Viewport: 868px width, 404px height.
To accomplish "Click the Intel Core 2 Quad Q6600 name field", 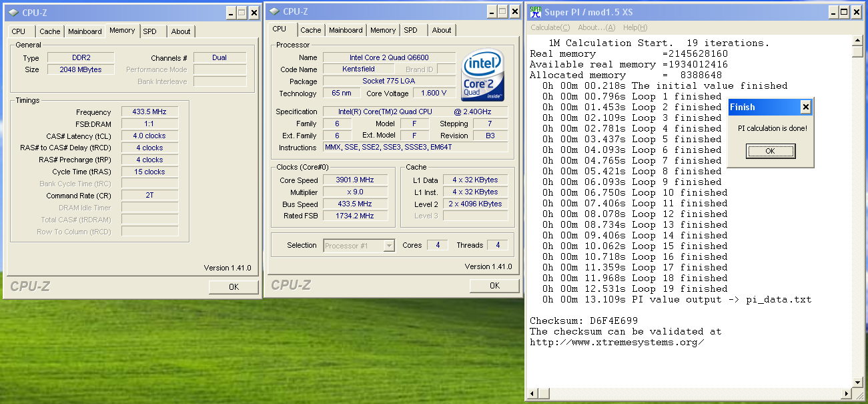I will [x=389, y=57].
